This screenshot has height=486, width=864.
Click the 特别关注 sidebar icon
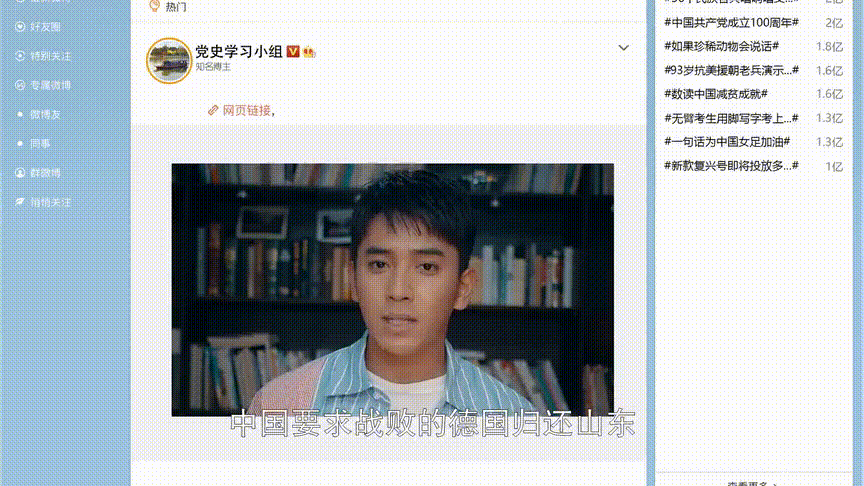[20, 56]
